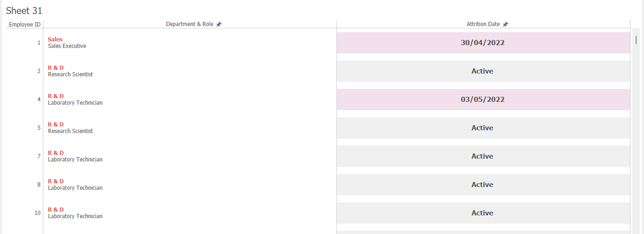The height and width of the screenshot is (234, 644).
Task: Click the pin icon beside Department & Role
Action: tap(219, 24)
